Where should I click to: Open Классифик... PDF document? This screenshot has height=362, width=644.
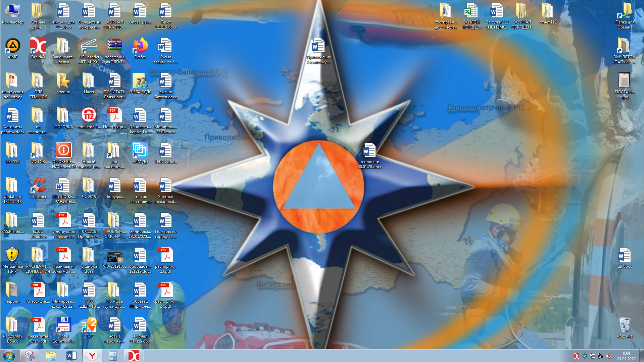[38, 293]
